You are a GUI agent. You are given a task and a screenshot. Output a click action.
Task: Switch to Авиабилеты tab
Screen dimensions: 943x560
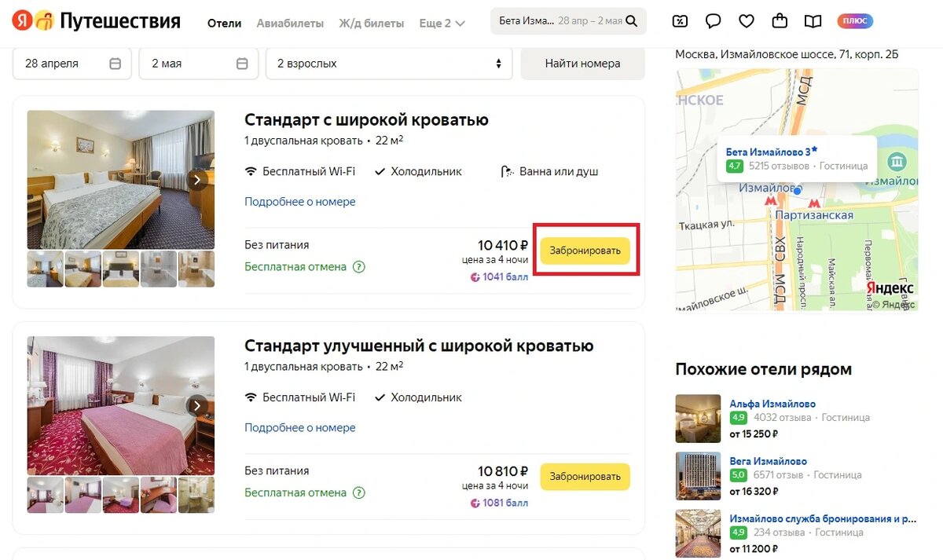click(290, 24)
